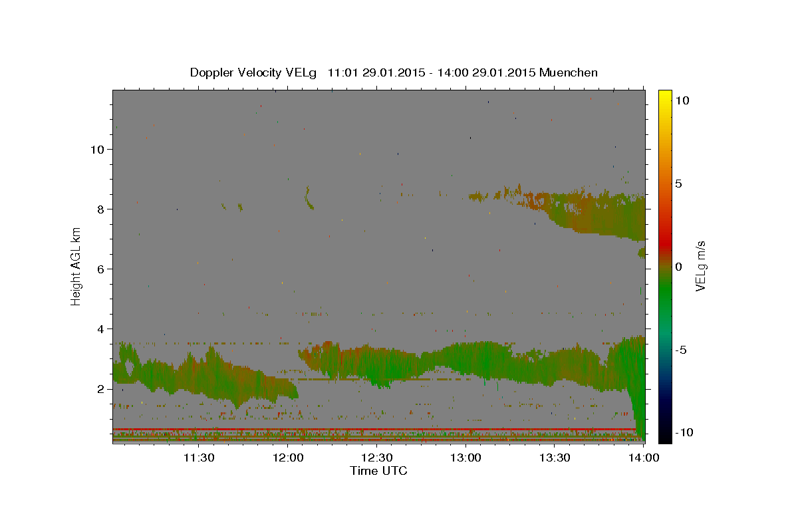Click the "Time UTC" axis label

tap(378, 471)
